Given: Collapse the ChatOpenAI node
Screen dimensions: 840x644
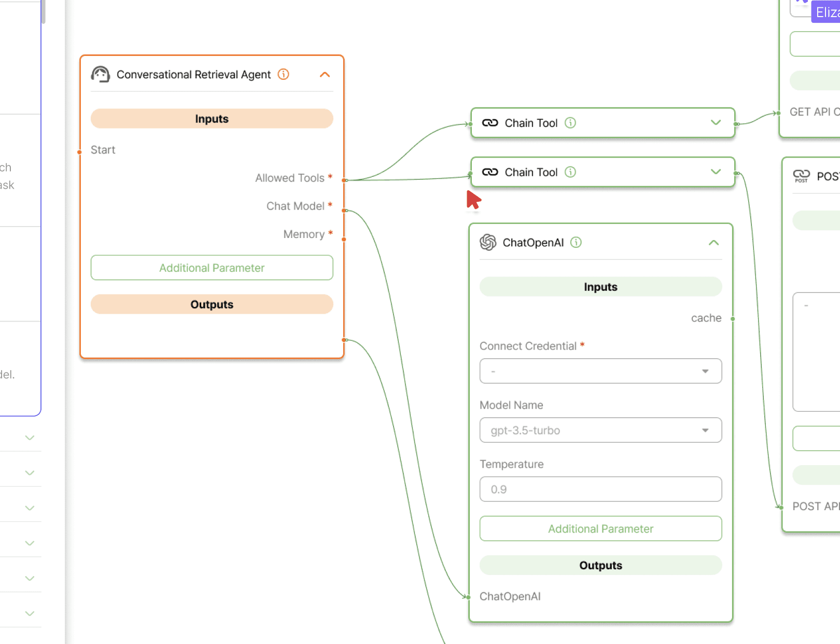Looking at the screenshot, I should 713,243.
